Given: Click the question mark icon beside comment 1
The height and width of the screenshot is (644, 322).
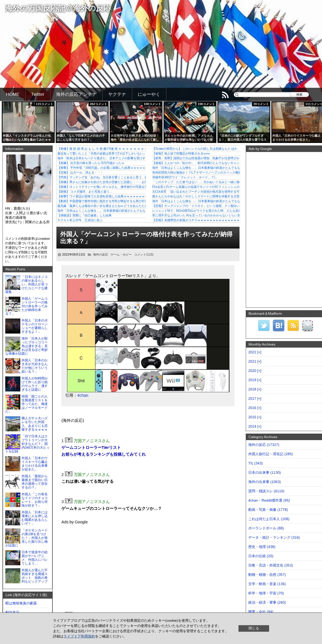Looking at the screenshot, I should pos(68,440).
